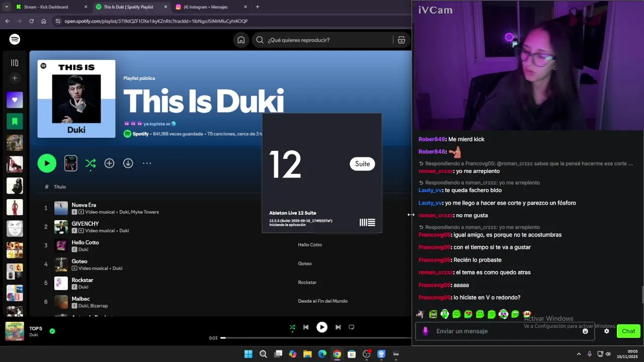Open emoji picker in Kick message box
Viewport: 644px width, 362px height.
pyautogui.click(x=585, y=331)
